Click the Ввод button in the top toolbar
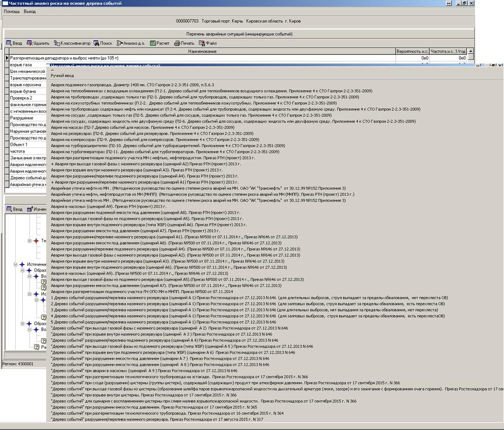This screenshot has width=504, height=430. click(14, 43)
